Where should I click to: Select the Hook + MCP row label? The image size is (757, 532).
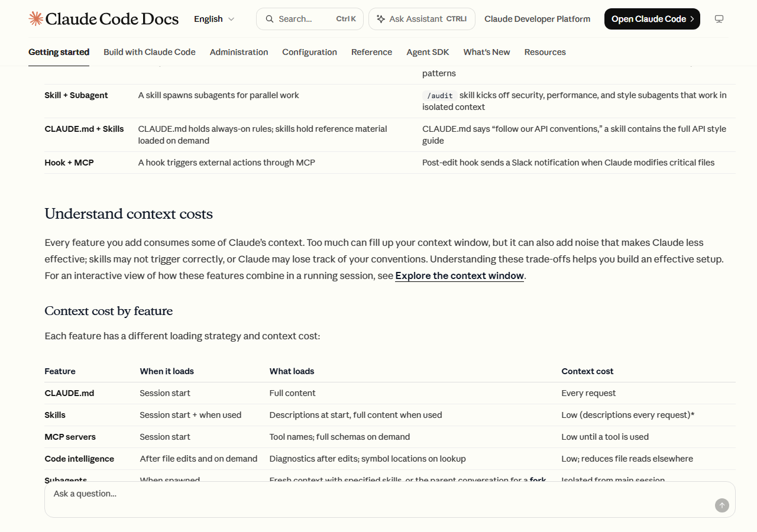coord(69,163)
